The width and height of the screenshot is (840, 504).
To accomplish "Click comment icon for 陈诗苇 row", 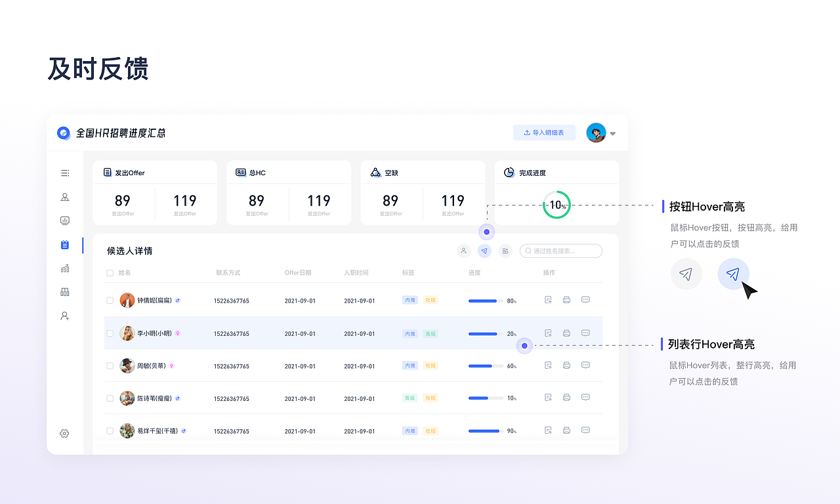I will pyautogui.click(x=585, y=398).
